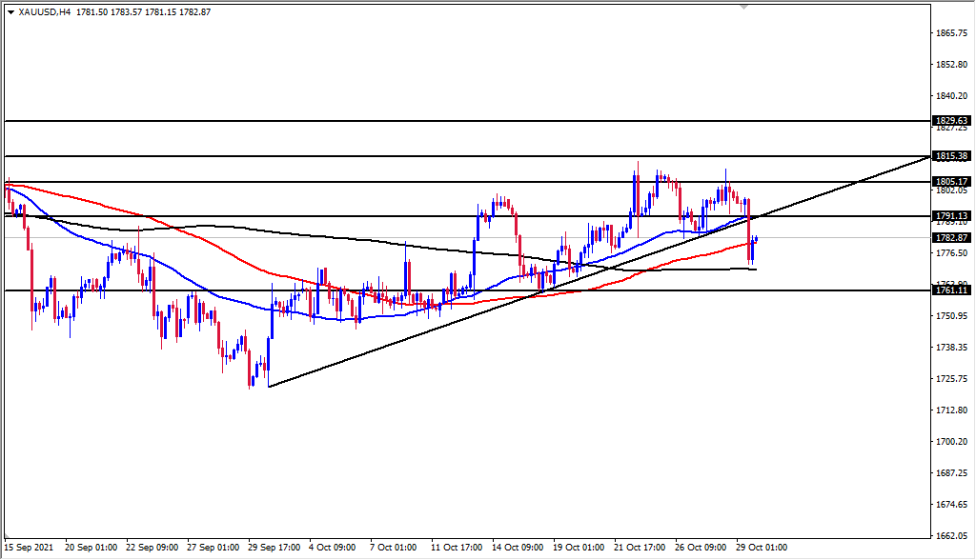This screenshot has height=560, width=976.
Task: Click the 1865.75 price axis value
Action: tap(952, 33)
